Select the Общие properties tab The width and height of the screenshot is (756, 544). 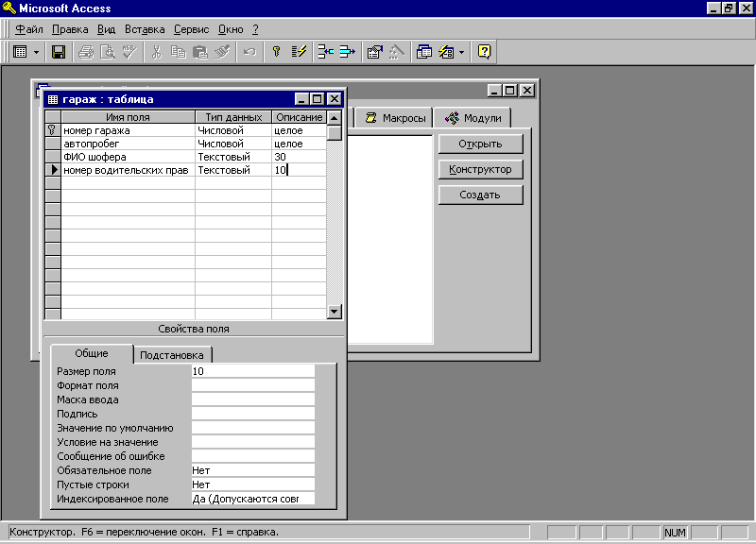92,353
